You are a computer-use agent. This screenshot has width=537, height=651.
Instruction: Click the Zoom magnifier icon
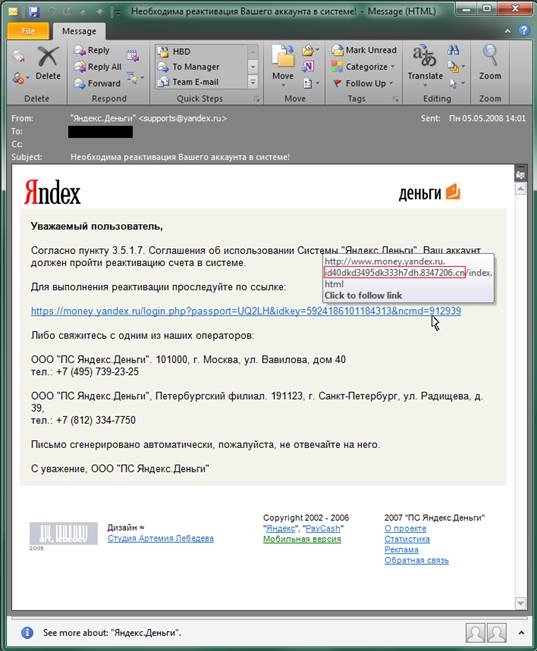coord(490,56)
